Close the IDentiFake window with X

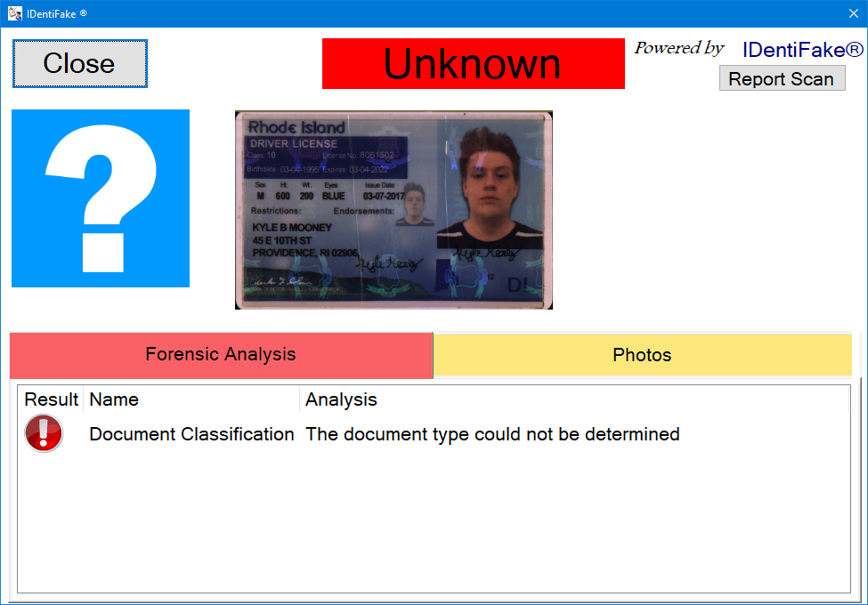853,13
